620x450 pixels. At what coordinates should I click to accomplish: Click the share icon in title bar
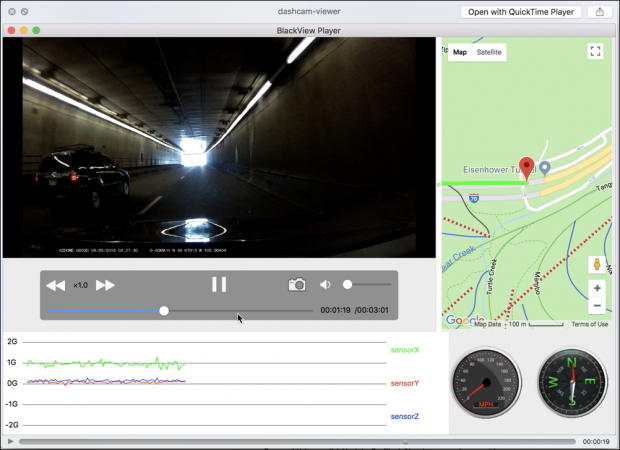tap(600, 12)
